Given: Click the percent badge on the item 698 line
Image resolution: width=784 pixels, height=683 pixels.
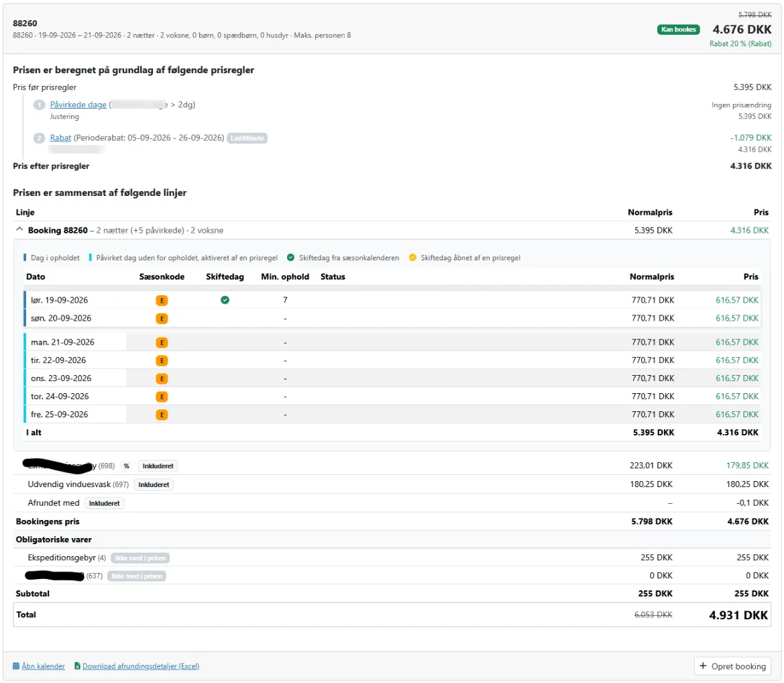Looking at the screenshot, I should [x=127, y=466].
